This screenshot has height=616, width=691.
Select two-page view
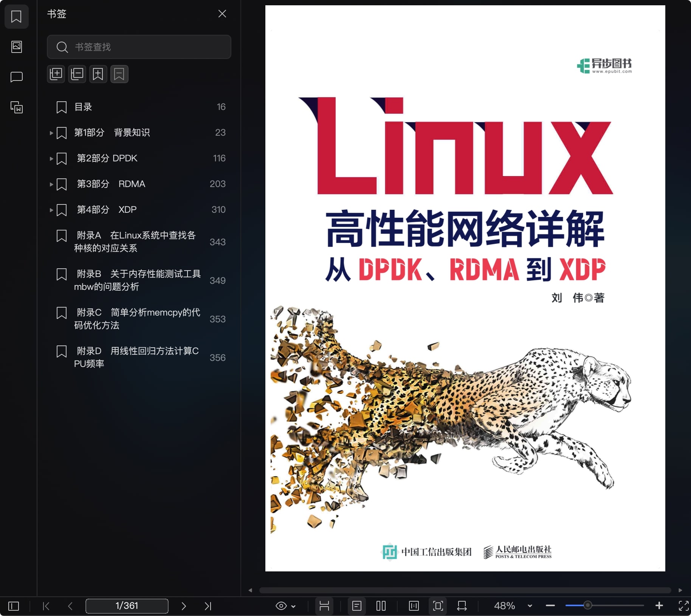[381, 606]
